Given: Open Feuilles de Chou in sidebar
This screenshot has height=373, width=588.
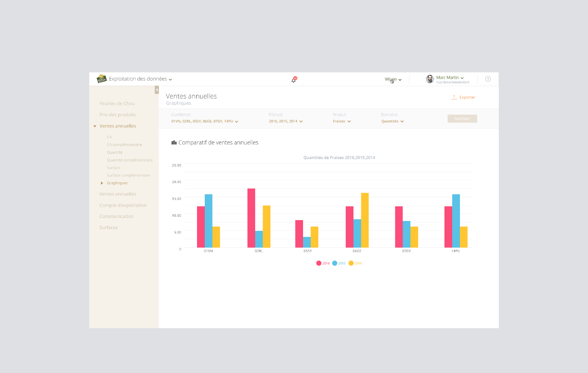Looking at the screenshot, I should pyautogui.click(x=117, y=104).
